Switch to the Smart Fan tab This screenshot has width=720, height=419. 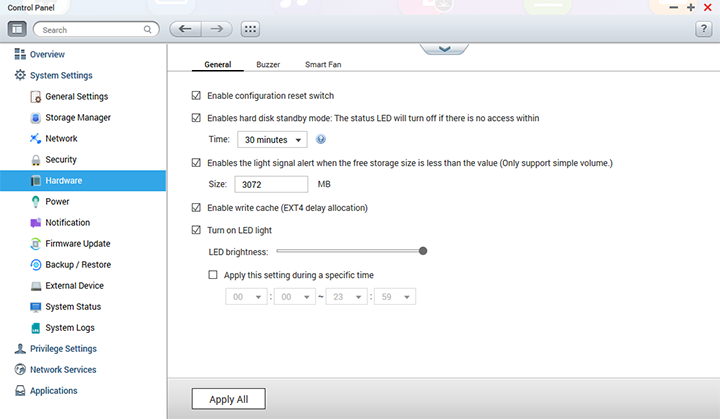(x=321, y=64)
